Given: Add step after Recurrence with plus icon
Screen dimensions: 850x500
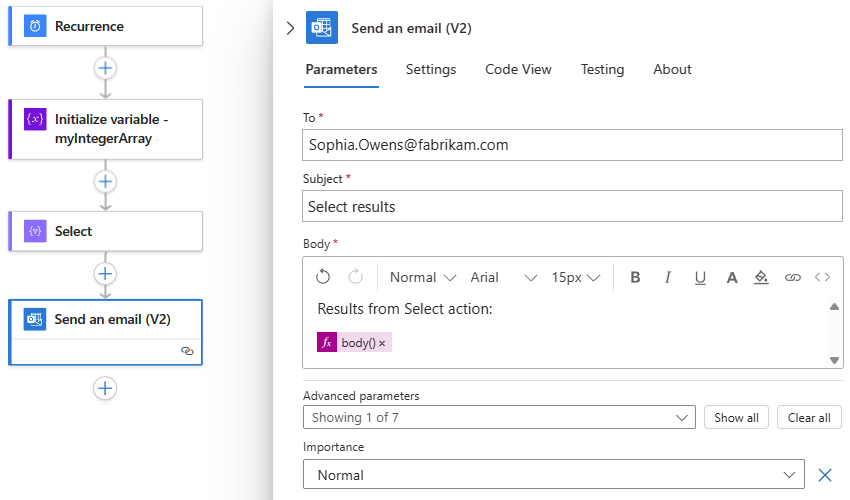Looking at the screenshot, I should tap(105, 68).
